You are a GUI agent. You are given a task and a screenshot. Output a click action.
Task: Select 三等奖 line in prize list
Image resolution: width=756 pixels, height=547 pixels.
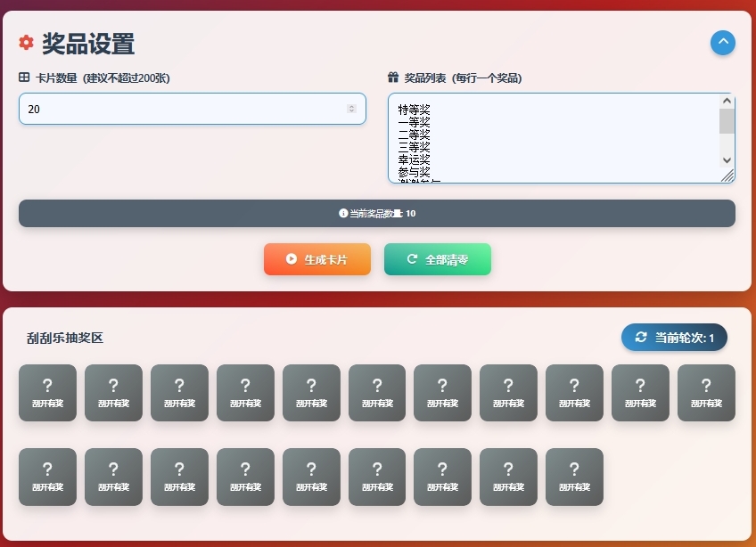coord(415,147)
